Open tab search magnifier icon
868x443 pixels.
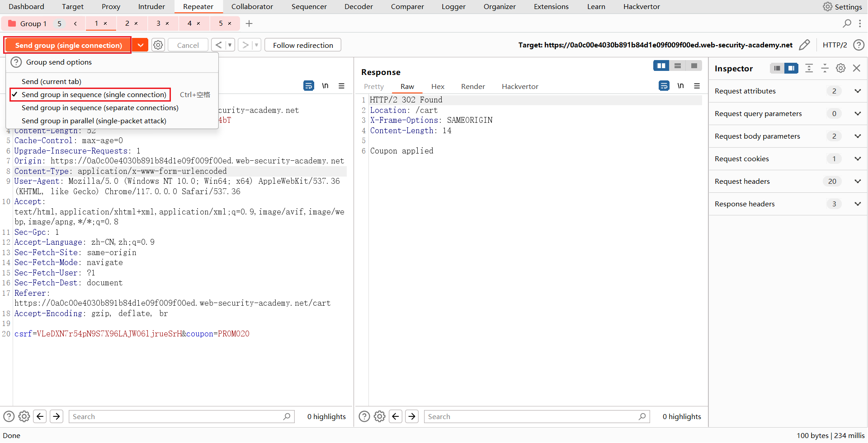(x=847, y=23)
